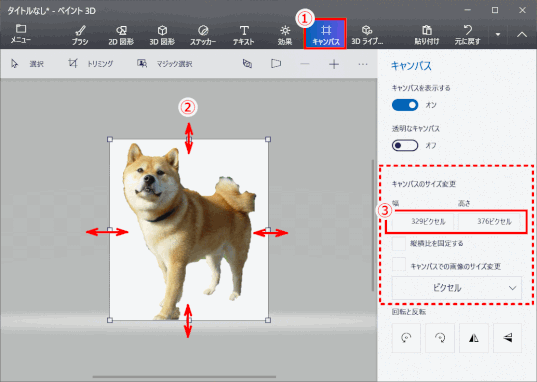
Task: Open the メニュー folder menu
Action: click(x=21, y=34)
